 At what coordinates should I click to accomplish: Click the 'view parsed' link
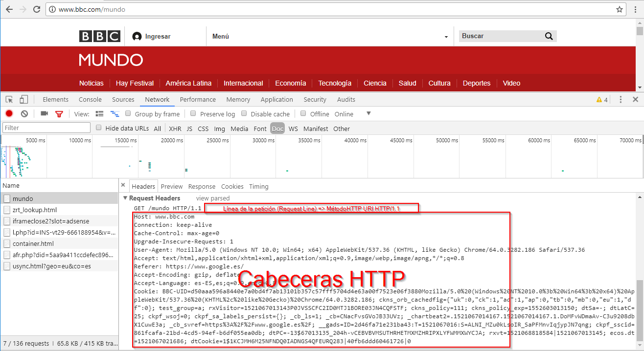tap(212, 198)
